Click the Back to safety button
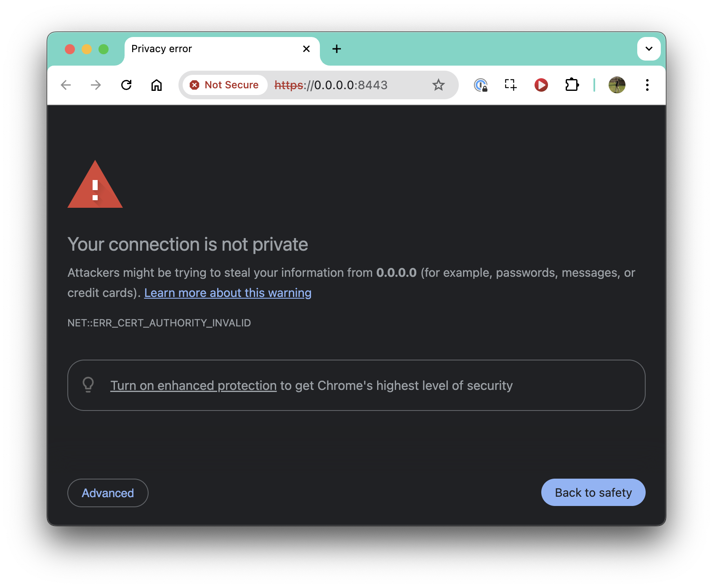713x588 pixels. tap(593, 493)
